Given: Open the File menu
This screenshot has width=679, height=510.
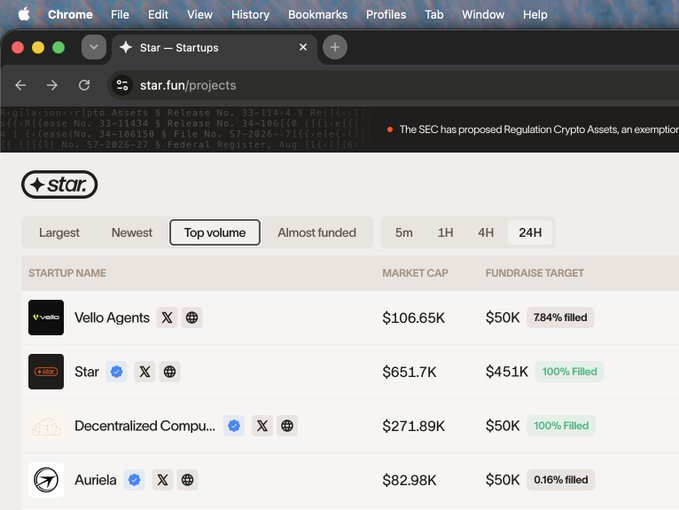Looking at the screenshot, I should 120,15.
